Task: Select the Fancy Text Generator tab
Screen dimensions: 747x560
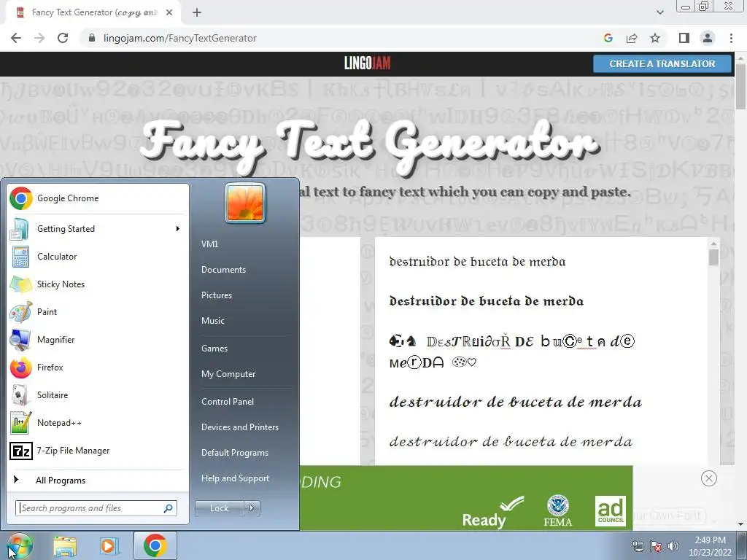Action: pyautogui.click(x=94, y=13)
